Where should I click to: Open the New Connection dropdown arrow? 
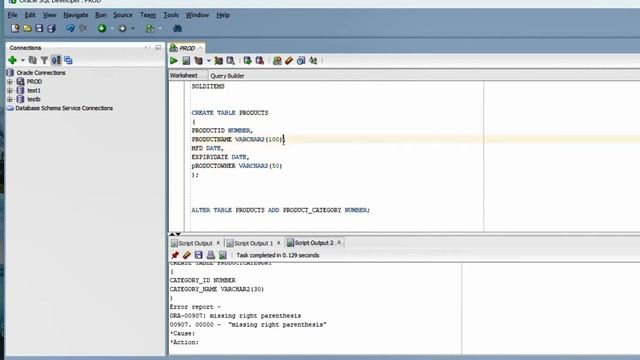[x=22, y=60]
